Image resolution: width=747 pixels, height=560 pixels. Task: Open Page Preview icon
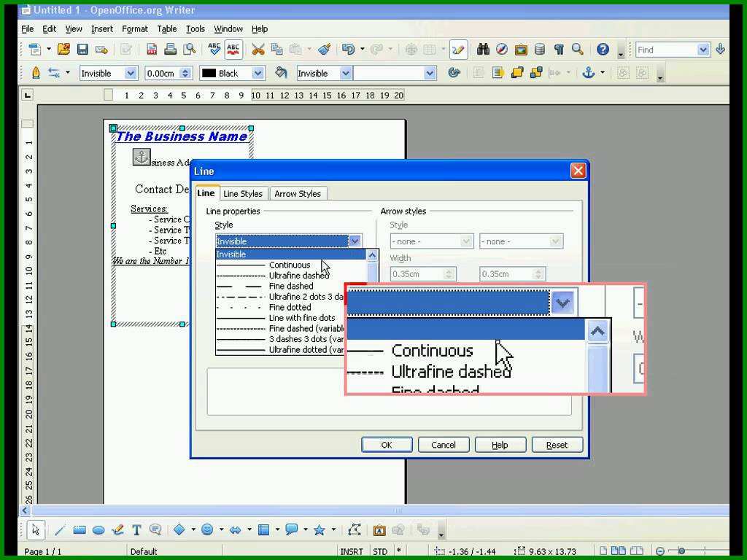tap(189, 49)
